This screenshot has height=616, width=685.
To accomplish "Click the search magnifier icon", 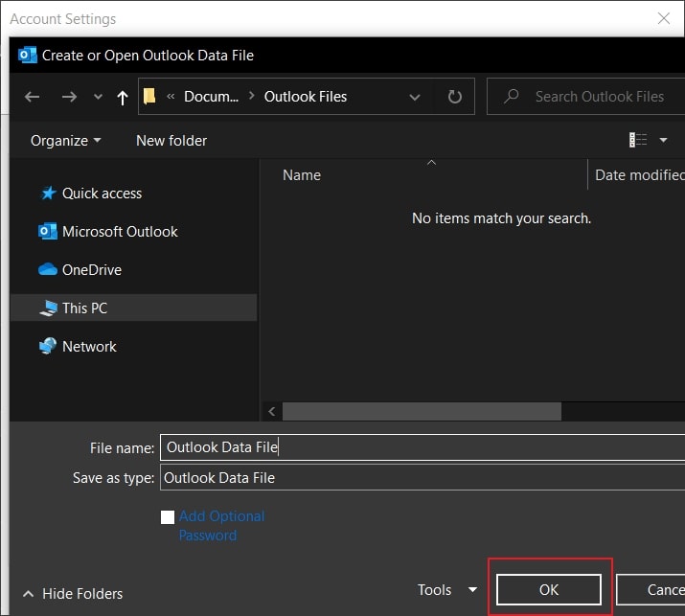I will point(512,96).
